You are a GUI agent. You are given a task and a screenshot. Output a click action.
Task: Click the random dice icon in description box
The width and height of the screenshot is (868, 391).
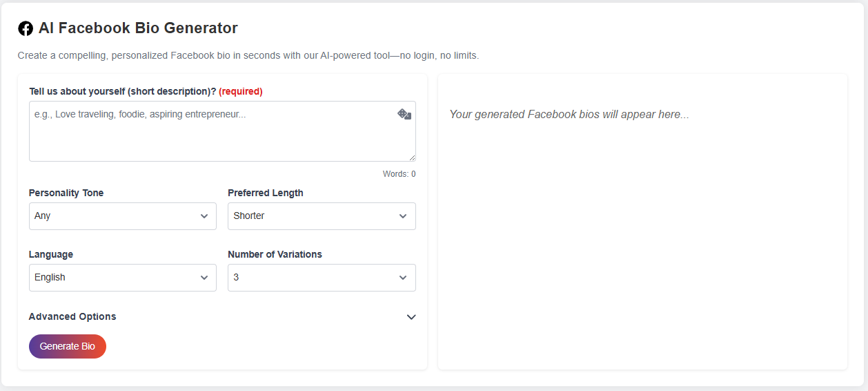point(404,114)
